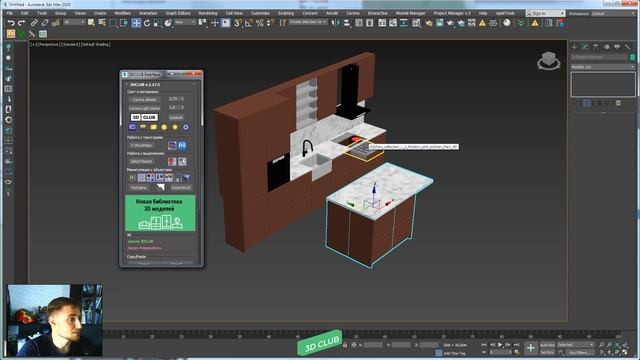The image size is (640, 360).
Task: Open the Corona menu
Action: pos(353,13)
